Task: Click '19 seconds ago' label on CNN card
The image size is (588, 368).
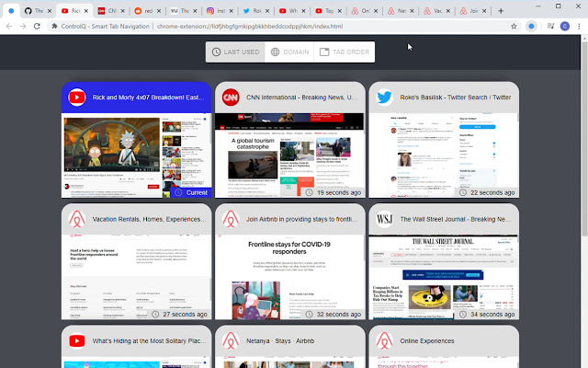Action: coord(333,192)
